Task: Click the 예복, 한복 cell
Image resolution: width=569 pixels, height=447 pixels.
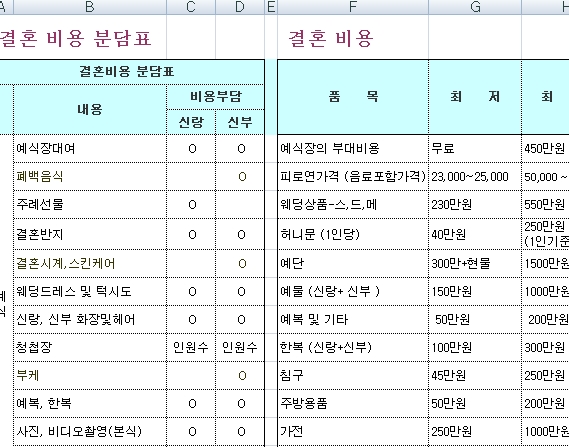Action: [90, 403]
